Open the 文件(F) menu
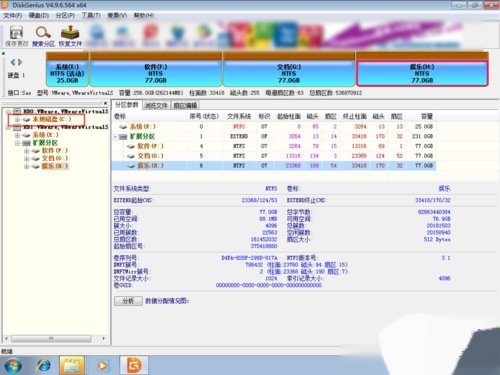Image resolution: width=500 pixels, height=375 pixels. pyautogui.click(x=13, y=15)
